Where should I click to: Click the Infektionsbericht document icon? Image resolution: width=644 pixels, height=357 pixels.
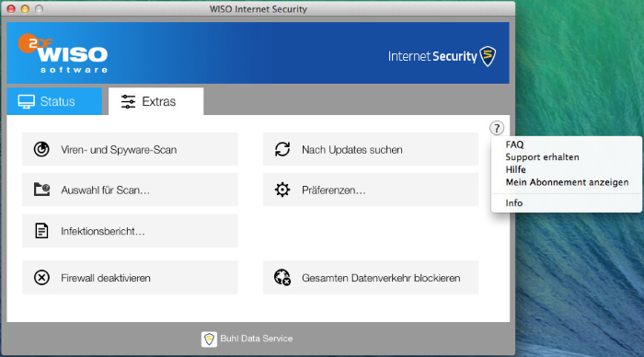pos(41,230)
